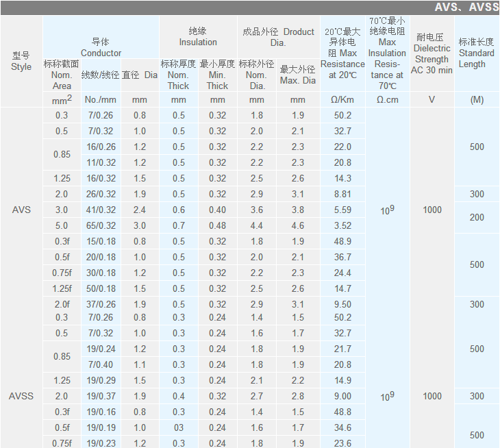Select the 'Ω.cm' unit cell
Image resolution: width=500 pixels, height=448 pixels.
tap(387, 99)
